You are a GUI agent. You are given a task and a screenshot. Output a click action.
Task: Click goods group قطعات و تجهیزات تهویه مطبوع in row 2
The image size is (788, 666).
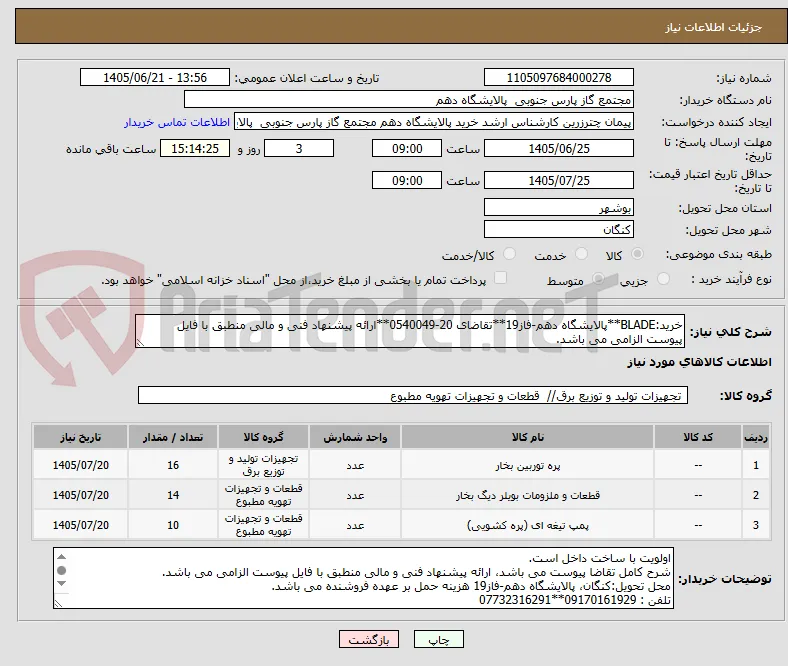(x=263, y=495)
